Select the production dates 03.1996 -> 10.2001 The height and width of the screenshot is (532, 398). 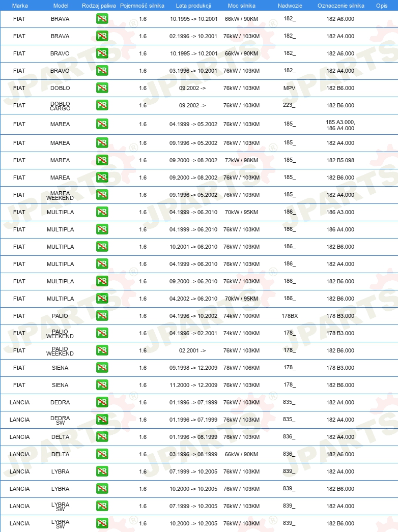tap(193, 71)
